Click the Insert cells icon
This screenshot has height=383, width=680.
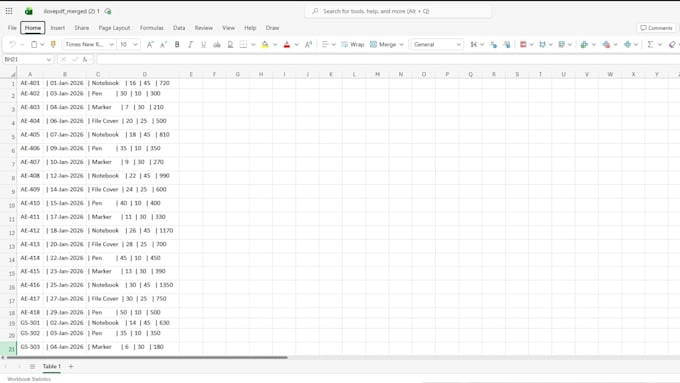coord(584,44)
